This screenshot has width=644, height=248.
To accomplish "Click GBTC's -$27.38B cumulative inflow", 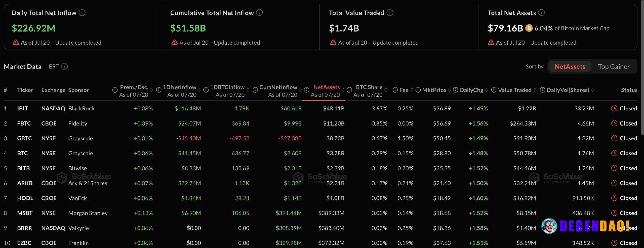I will coord(290,138).
